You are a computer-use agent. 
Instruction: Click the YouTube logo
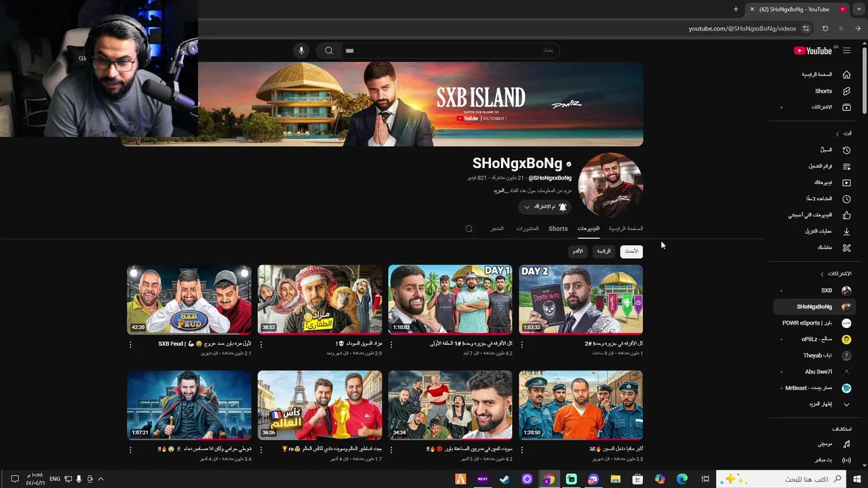click(x=813, y=51)
